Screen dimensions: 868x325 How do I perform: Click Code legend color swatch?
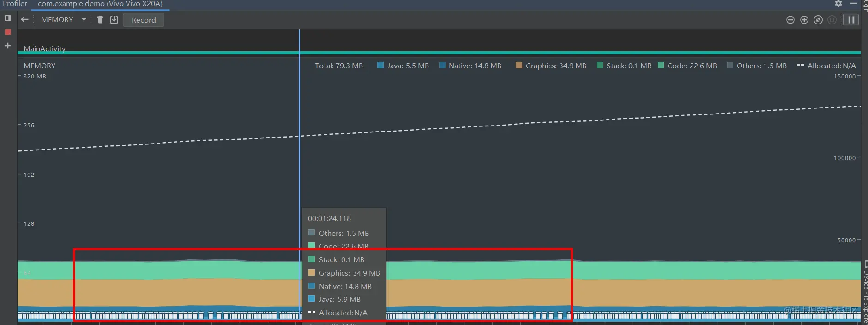pyautogui.click(x=661, y=65)
